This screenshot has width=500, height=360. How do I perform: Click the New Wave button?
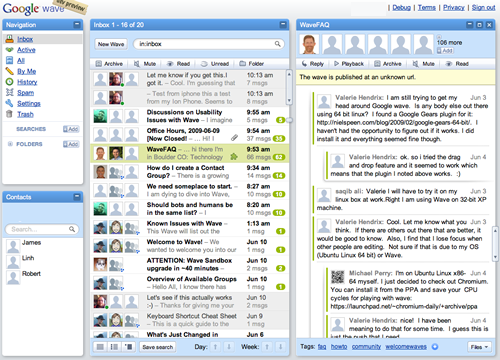click(111, 44)
